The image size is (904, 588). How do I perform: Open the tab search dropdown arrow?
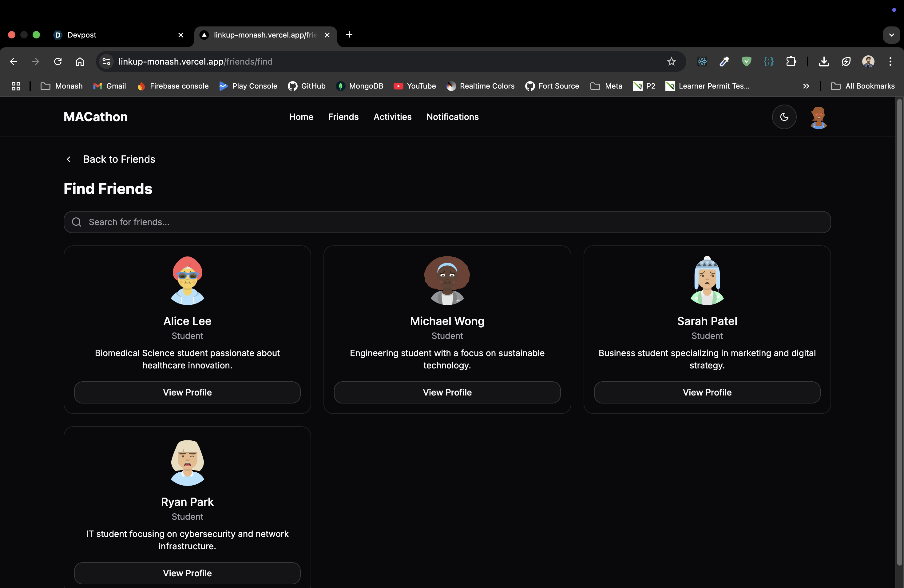click(891, 35)
